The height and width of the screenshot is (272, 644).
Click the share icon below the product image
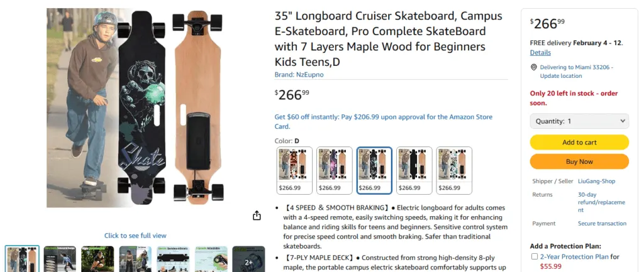click(x=257, y=215)
